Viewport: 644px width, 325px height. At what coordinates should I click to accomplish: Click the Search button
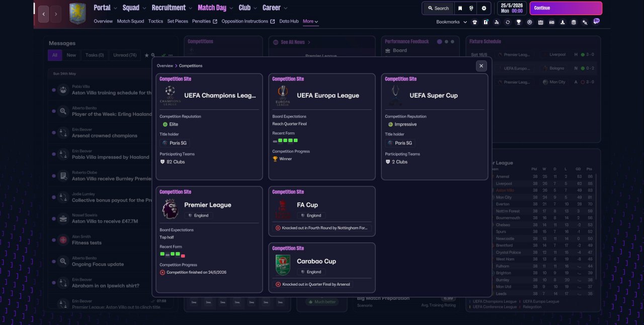(438, 8)
